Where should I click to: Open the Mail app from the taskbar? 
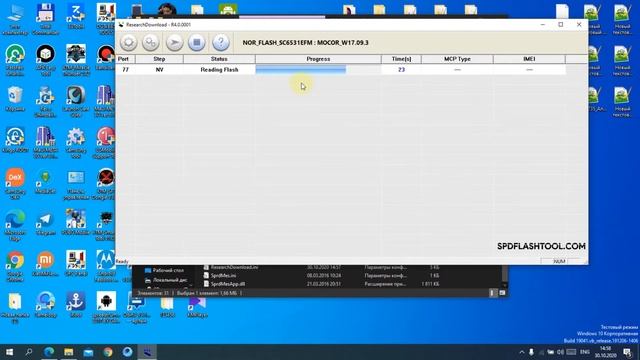[x=88, y=352]
